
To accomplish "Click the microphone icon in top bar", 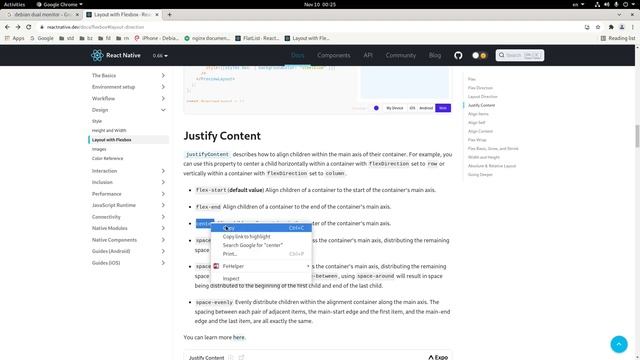I will 616,4.
